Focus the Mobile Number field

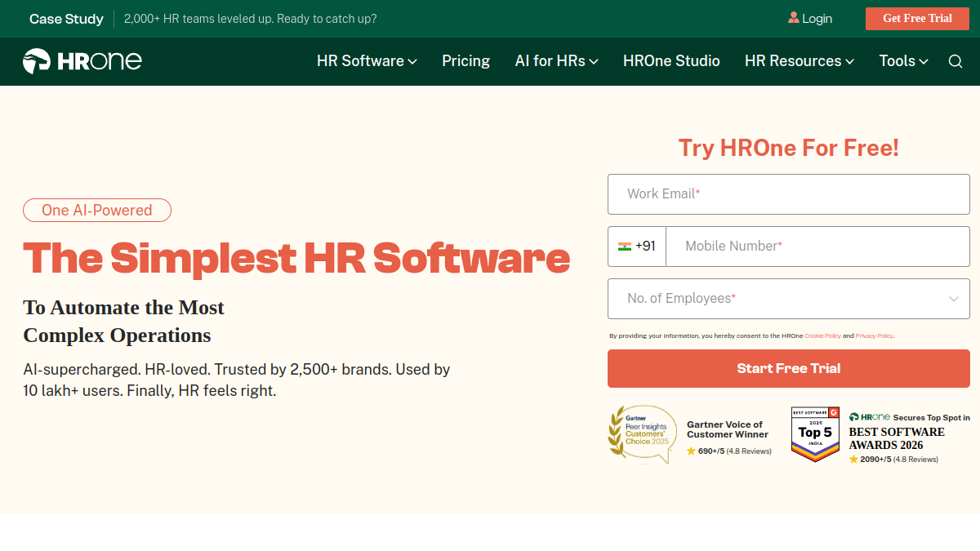(x=817, y=247)
